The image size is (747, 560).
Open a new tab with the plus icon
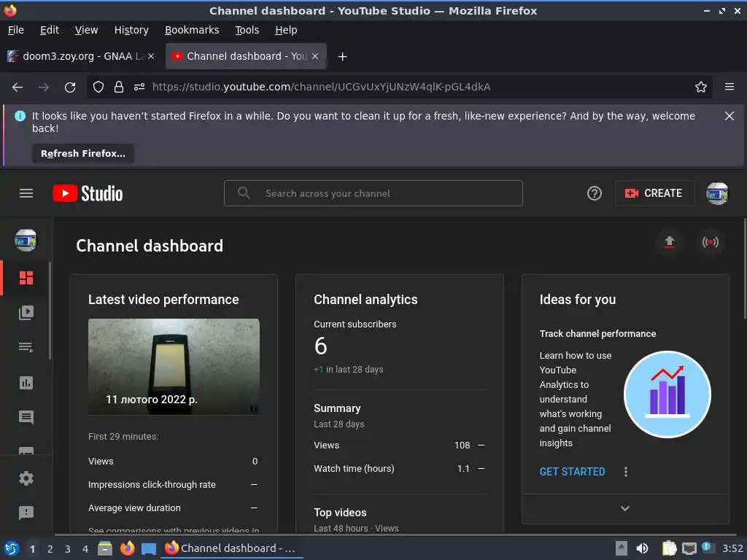coord(342,57)
